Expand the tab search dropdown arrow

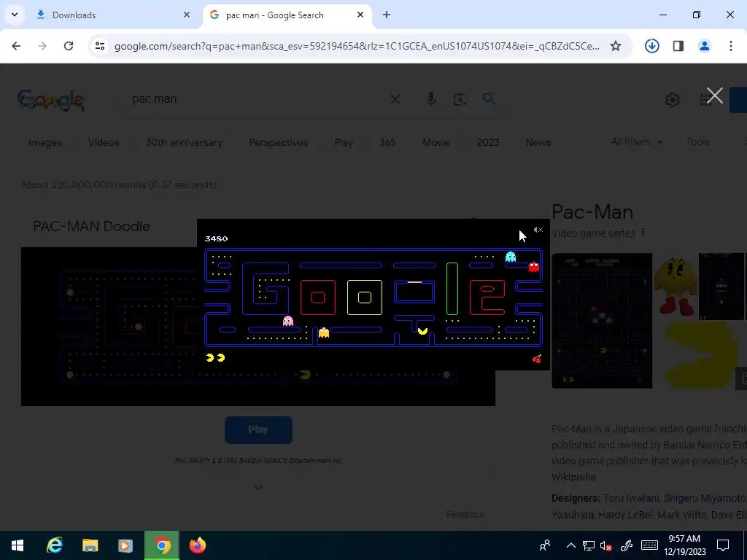pos(15,15)
